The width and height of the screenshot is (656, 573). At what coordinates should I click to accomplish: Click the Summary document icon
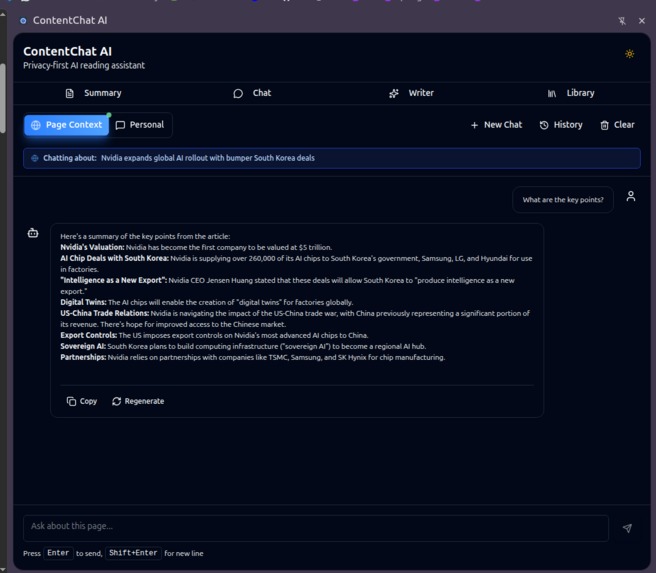pos(70,93)
